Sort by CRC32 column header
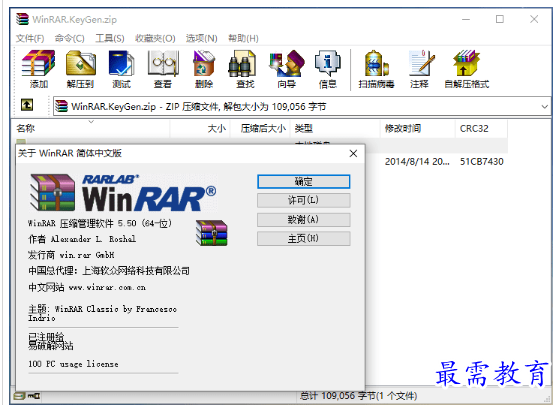This screenshot has height=405, width=557. 481,128
